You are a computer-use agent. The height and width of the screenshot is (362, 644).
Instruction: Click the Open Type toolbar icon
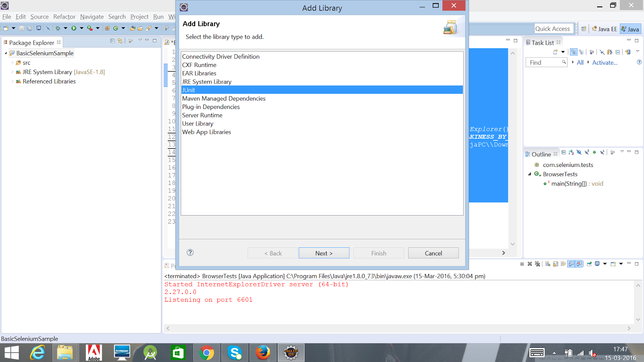coord(132,28)
